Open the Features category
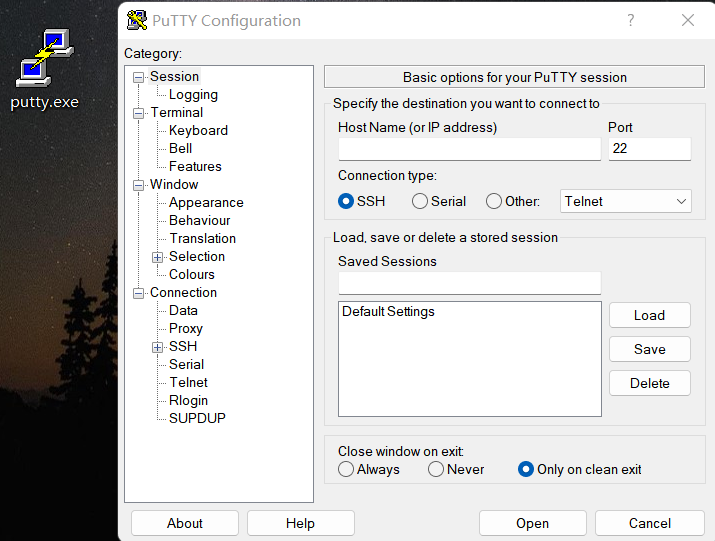This screenshot has height=541, width=715. 195,166
